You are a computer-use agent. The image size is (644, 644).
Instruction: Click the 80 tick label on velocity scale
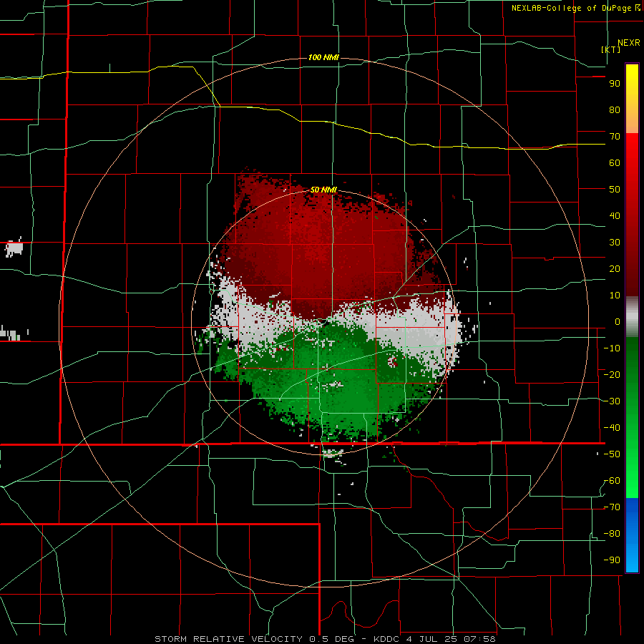coord(615,110)
